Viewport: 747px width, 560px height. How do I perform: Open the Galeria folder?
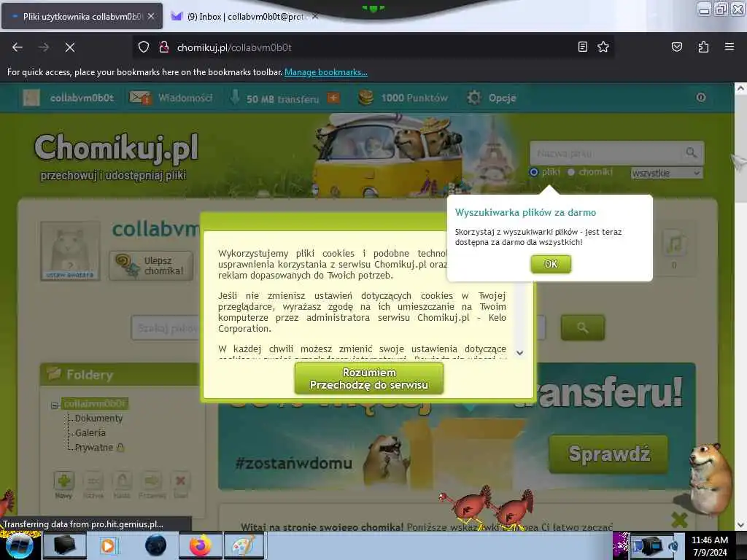tap(90, 432)
